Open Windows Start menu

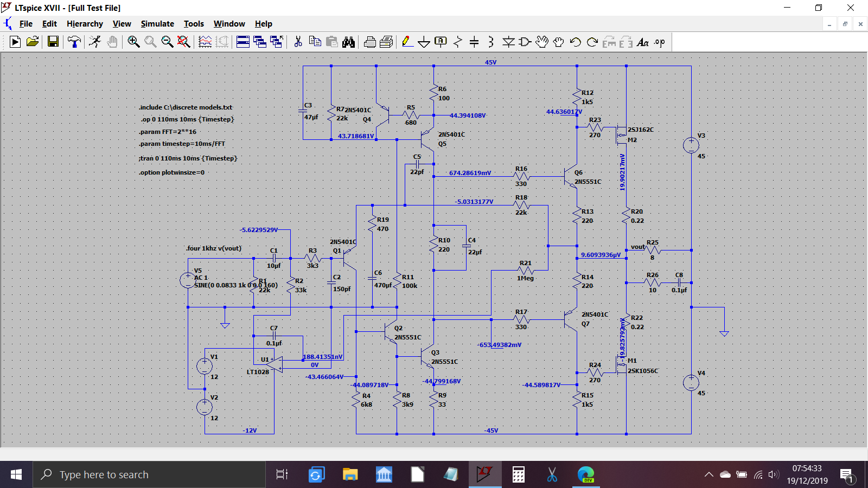pyautogui.click(x=16, y=475)
